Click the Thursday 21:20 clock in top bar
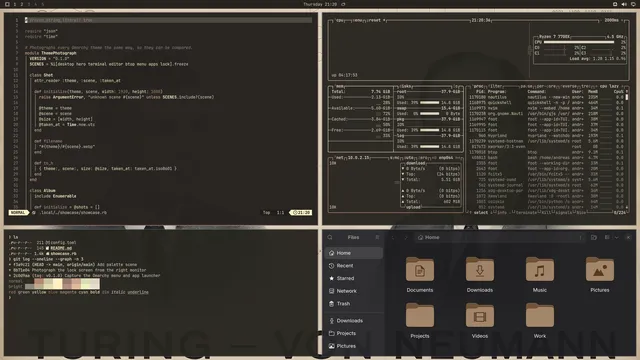 click(x=320, y=4)
